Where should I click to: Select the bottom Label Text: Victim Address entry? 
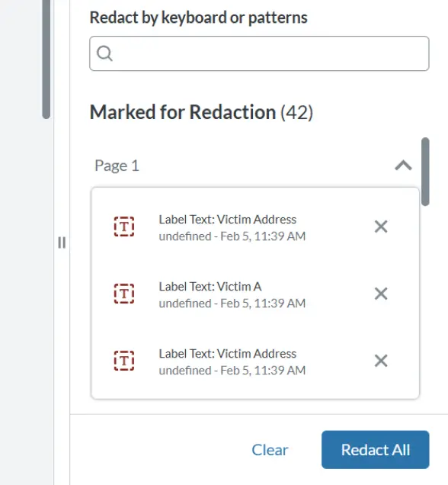255,361
